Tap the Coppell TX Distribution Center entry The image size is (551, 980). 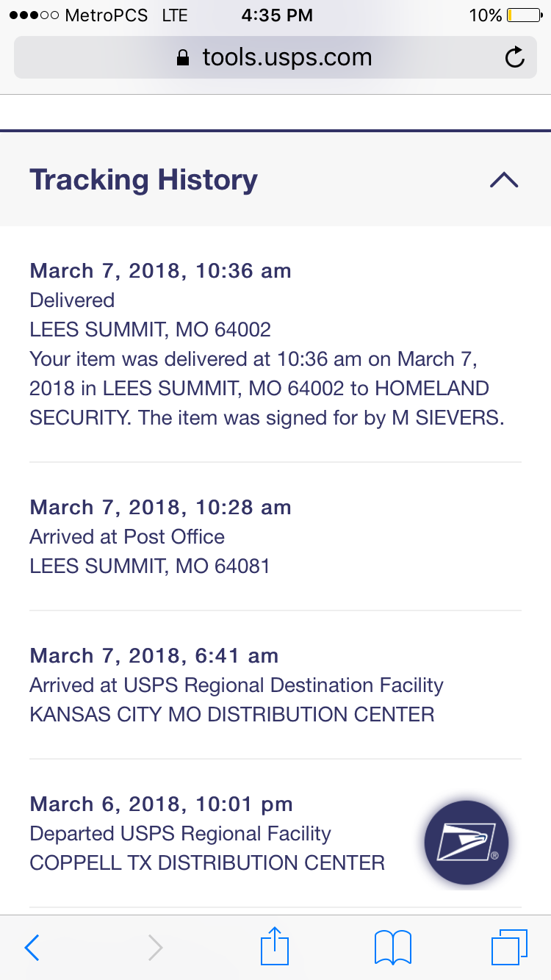click(206, 862)
